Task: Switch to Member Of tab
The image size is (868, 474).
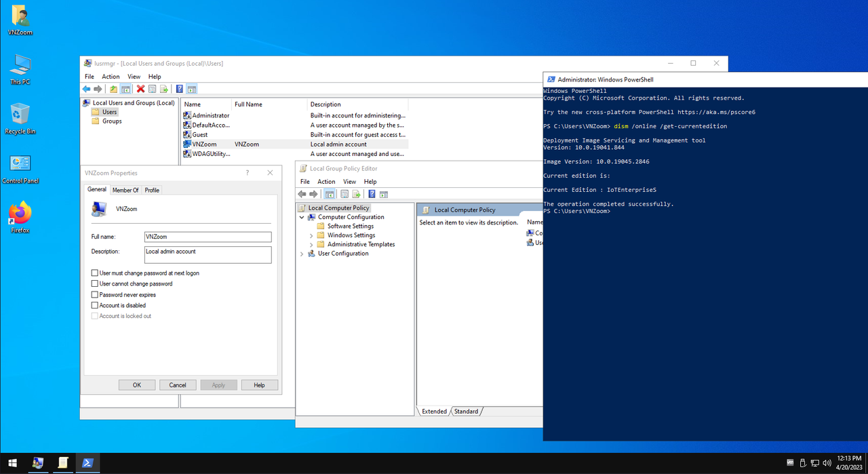Action: (x=125, y=190)
